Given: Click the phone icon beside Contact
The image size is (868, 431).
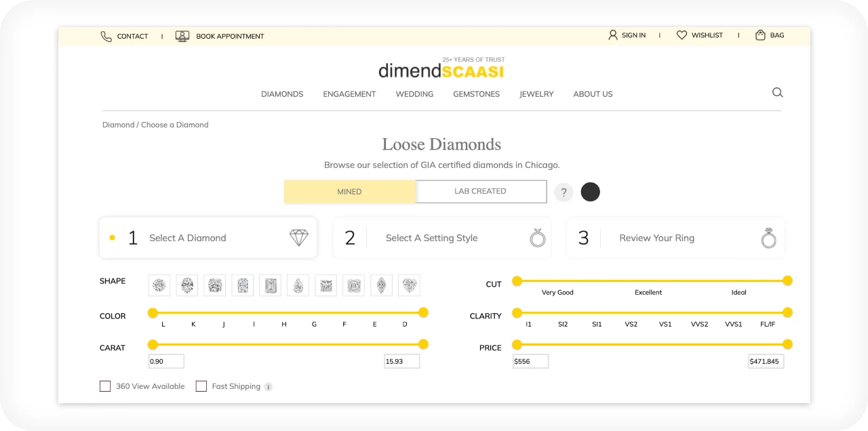Looking at the screenshot, I should click(106, 36).
